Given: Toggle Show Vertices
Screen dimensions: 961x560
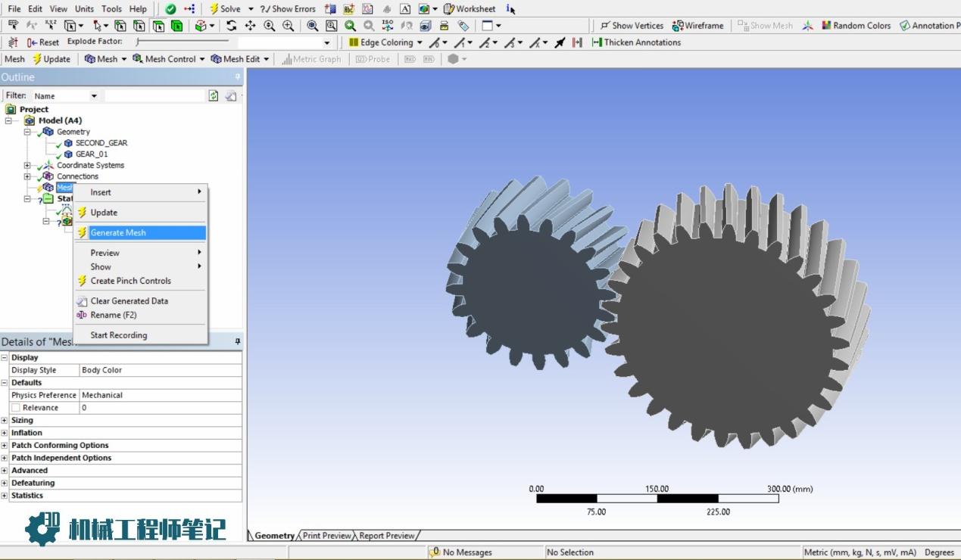Looking at the screenshot, I should click(632, 26).
